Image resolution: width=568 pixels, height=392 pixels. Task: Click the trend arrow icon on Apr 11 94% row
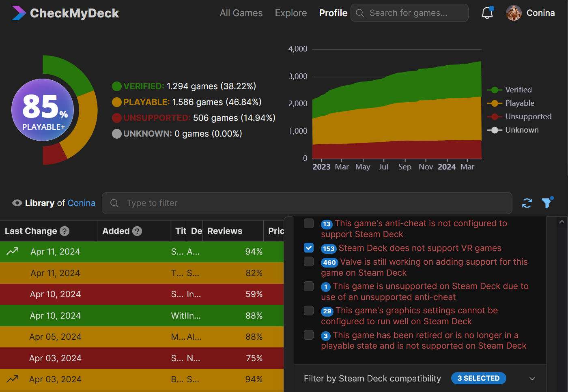tap(13, 251)
